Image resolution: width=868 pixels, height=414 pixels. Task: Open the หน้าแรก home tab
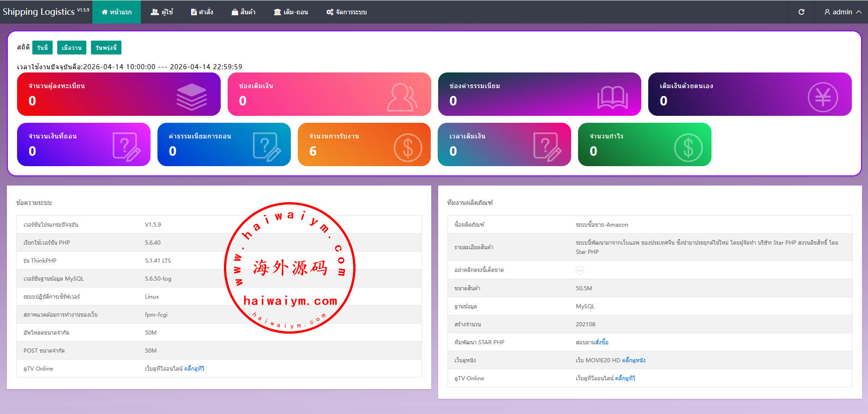116,12
